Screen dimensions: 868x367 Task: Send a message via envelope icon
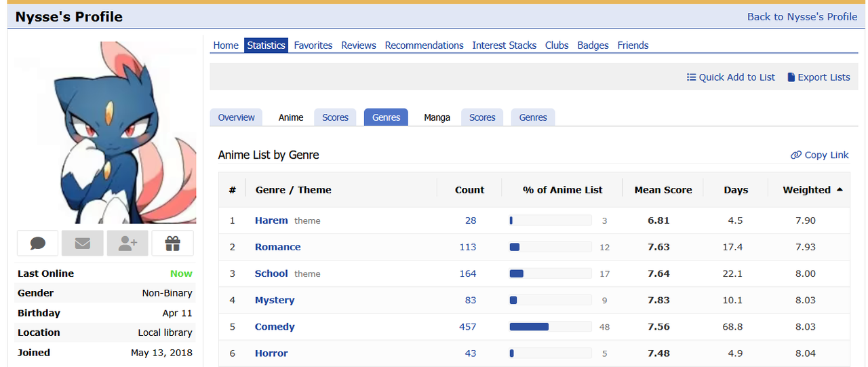[83, 243]
